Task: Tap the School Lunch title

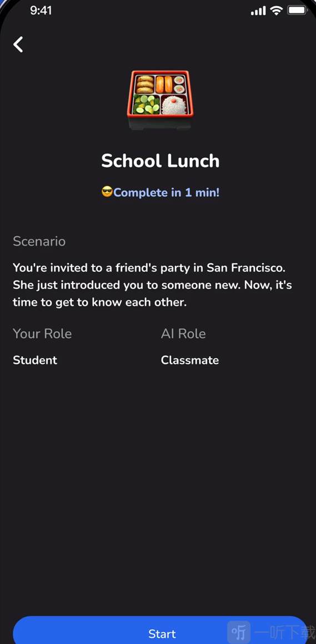Action: coord(160,161)
